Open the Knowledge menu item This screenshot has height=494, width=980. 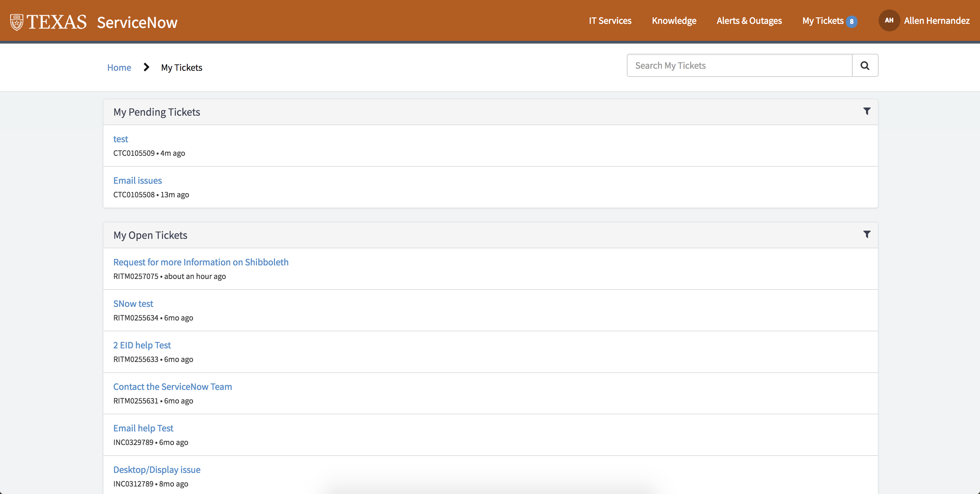[674, 21]
